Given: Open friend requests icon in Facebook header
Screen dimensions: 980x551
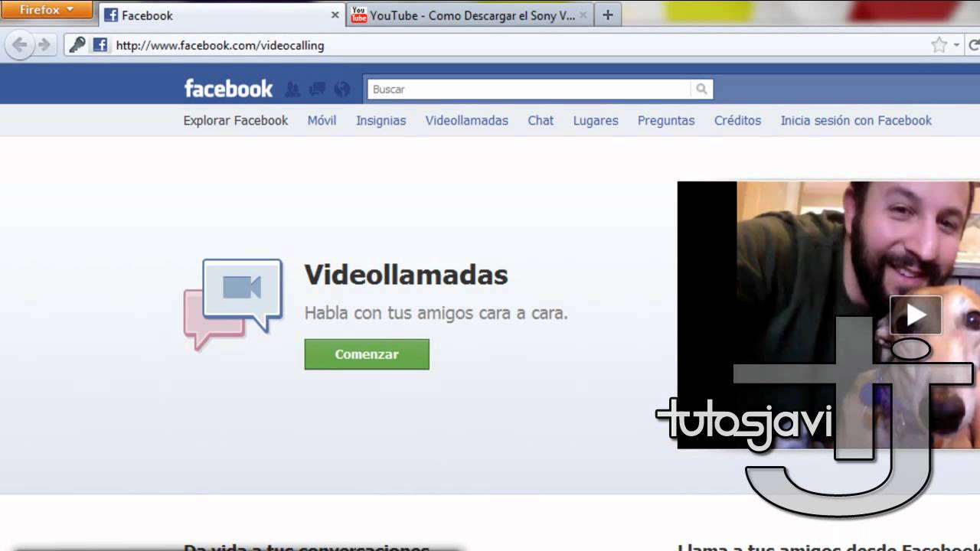Looking at the screenshot, I should pos(292,90).
